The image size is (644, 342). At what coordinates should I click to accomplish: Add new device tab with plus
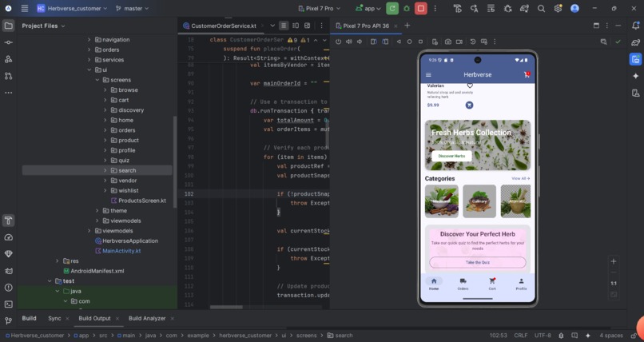click(x=407, y=26)
